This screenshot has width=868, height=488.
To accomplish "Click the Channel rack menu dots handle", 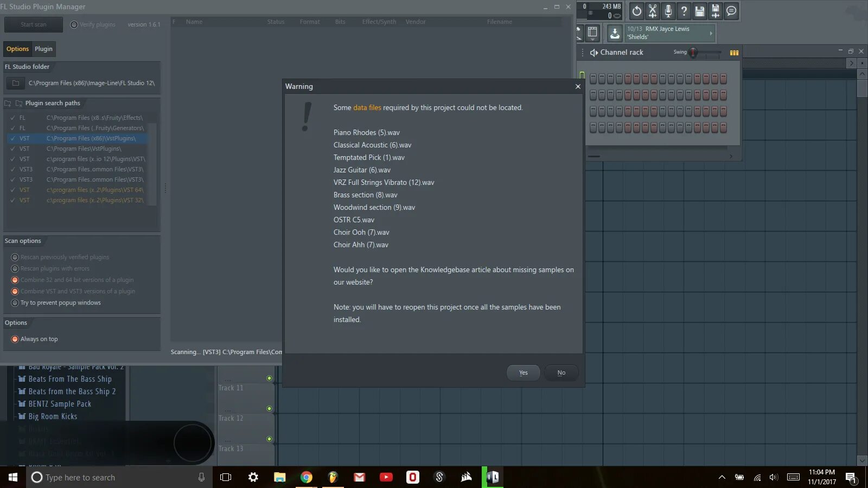I will click(x=583, y=53).
